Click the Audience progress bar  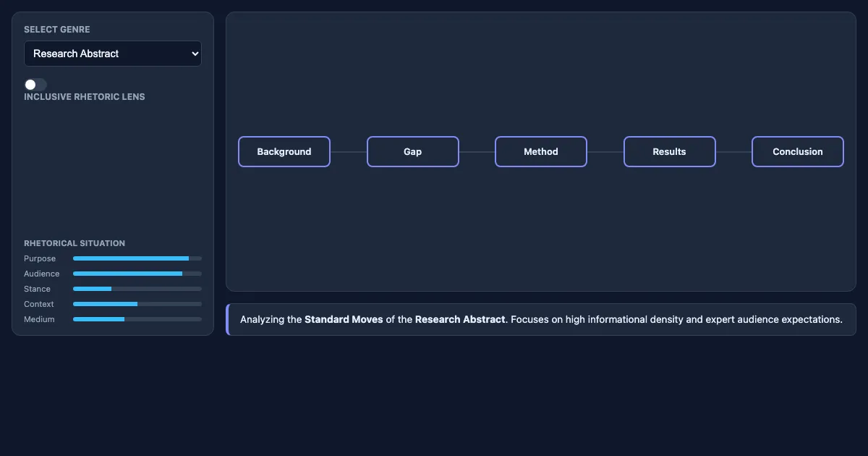point(137,274)
